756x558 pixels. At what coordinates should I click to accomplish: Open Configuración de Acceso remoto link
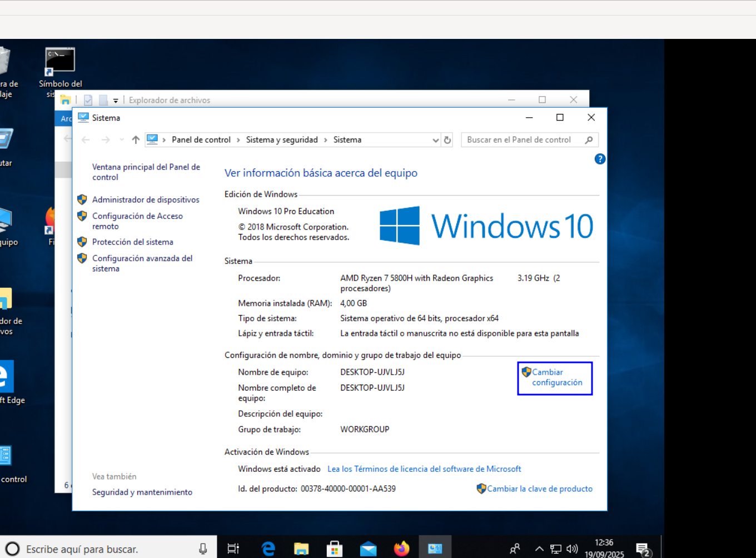coord(137,221)
